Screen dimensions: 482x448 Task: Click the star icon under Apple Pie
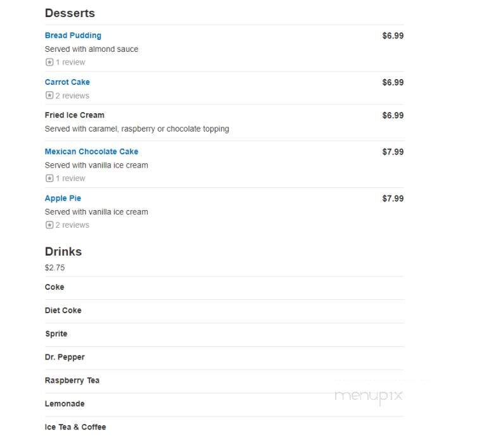49,225
